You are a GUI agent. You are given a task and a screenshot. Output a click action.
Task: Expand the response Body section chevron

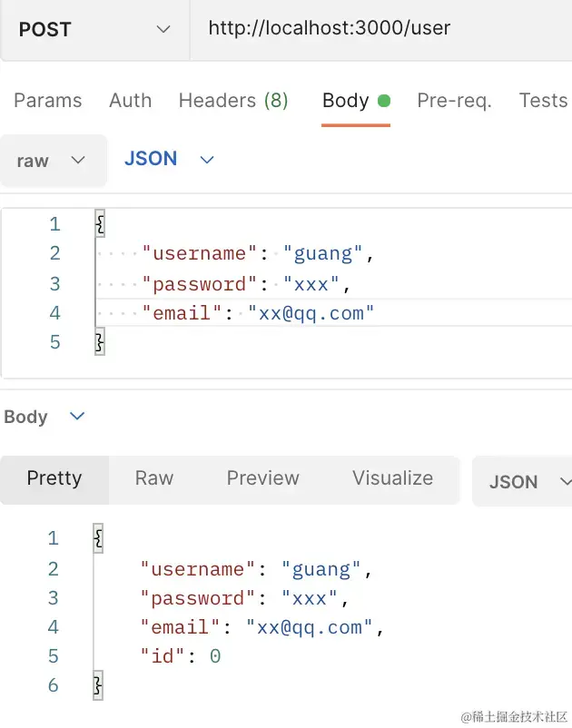tap(77, 417)
